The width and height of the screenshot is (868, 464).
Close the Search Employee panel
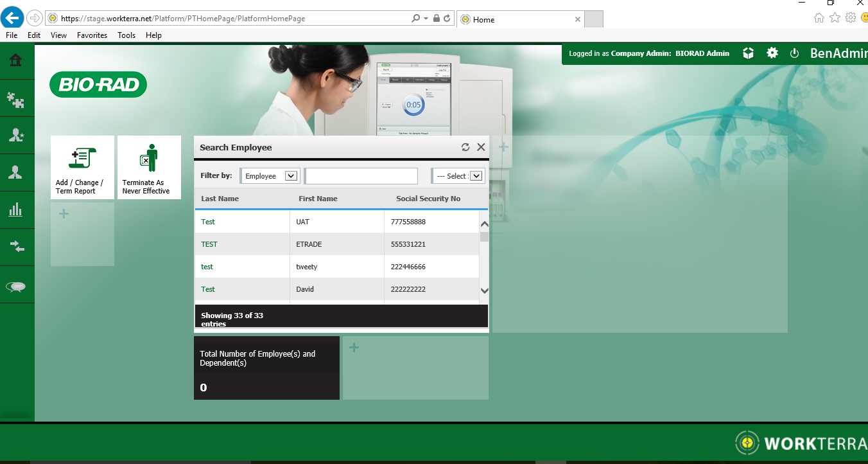click(481, 147)
